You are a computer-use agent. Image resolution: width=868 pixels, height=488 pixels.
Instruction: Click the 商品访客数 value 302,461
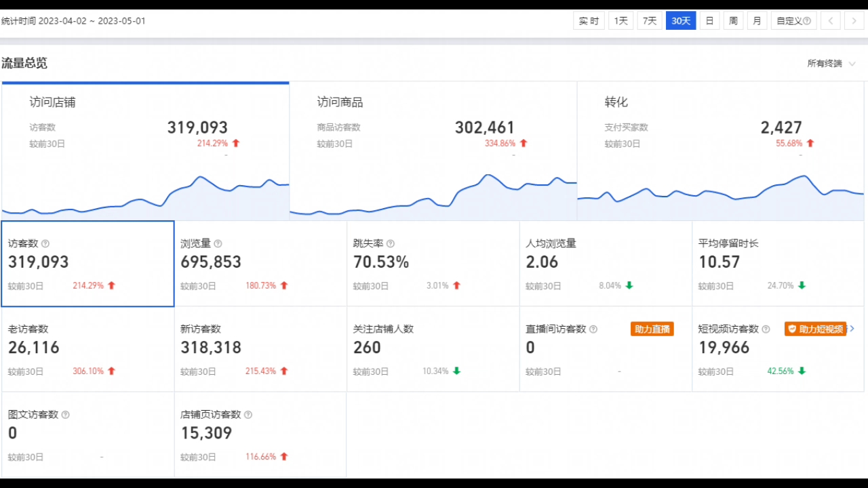485,127
